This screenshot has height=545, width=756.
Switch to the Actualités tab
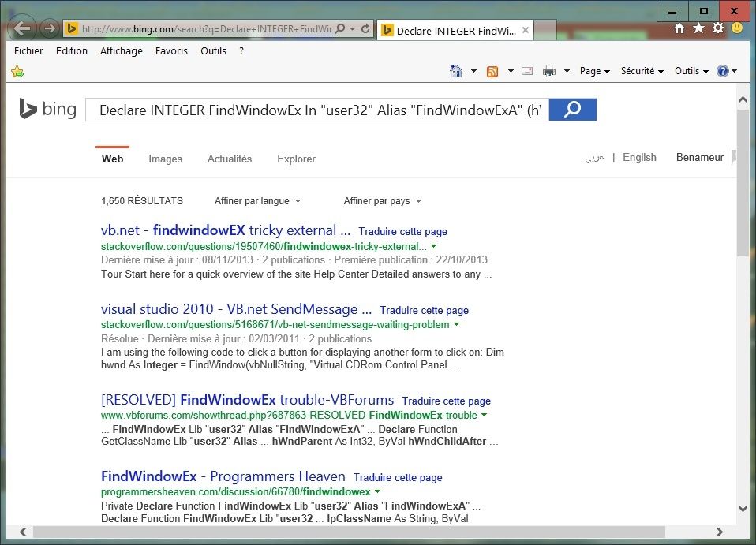(x=230, y=159)
